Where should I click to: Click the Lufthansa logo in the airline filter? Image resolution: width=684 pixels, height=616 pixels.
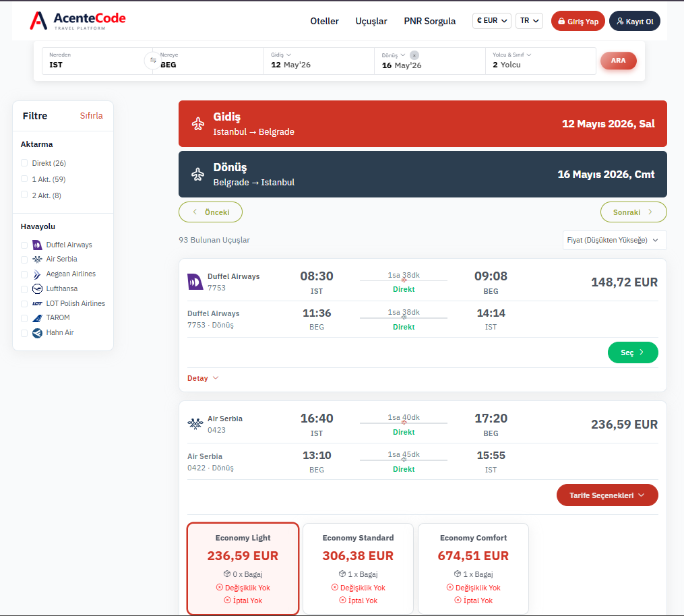pos(37,288)
